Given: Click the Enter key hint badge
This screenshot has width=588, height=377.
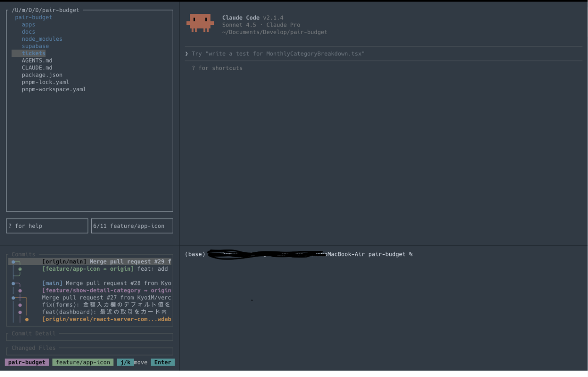Looking at the screenshot, I should tap(163, 362).
